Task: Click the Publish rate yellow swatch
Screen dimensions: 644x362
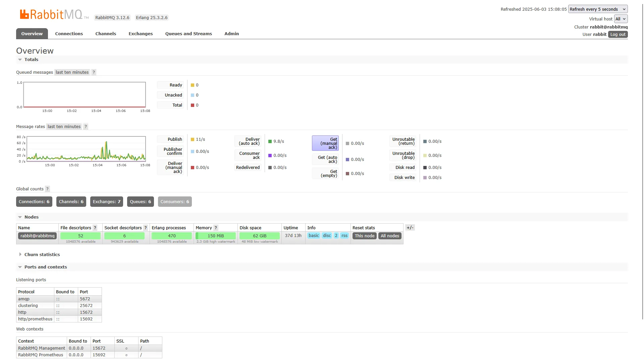Action: click(193, 139)
